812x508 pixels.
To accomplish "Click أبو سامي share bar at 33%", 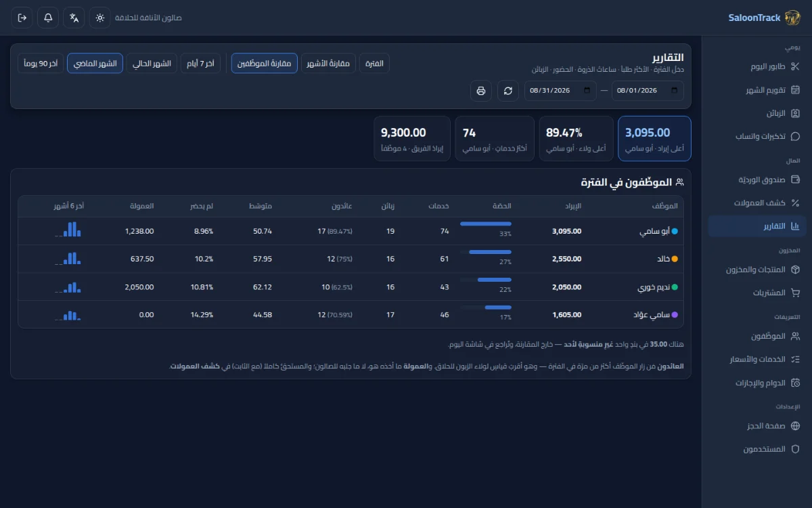I will [486, 224].
